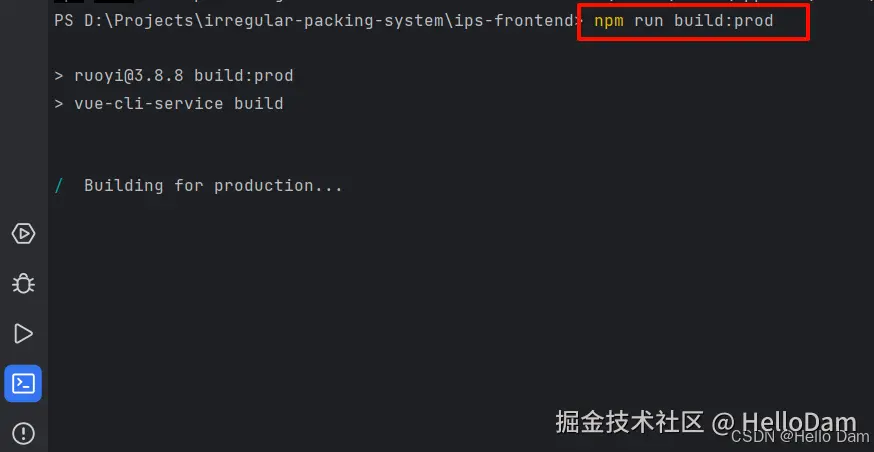Toggle the highlighted Terminal tool window icon

pyautogui.click(x=23, y=383)
